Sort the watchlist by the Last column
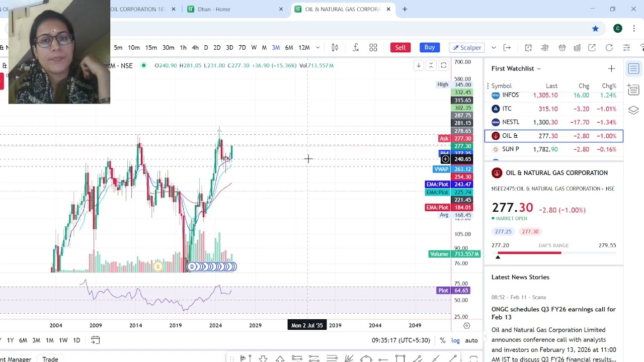Screen dimensions: 644x362 point(551,86)
